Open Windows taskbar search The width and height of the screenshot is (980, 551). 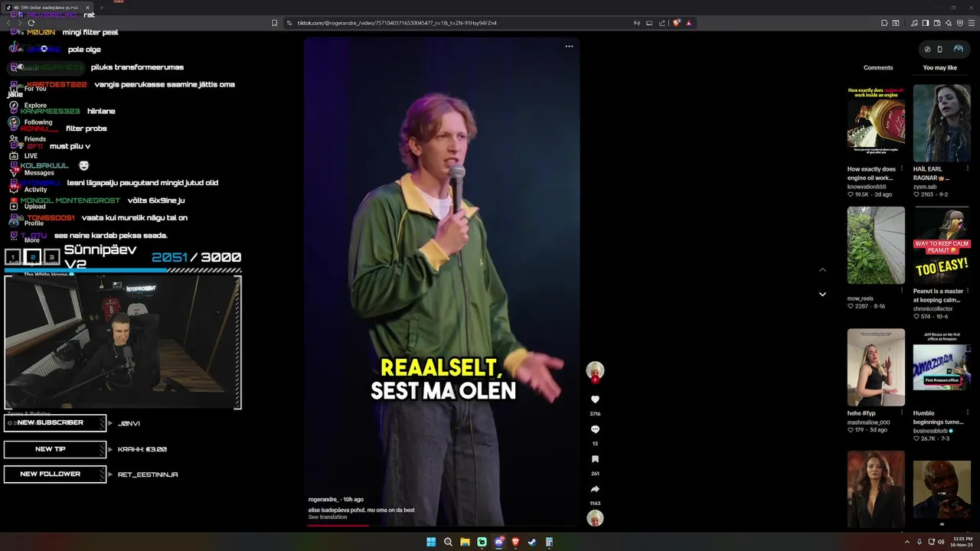tap(448, 542)
